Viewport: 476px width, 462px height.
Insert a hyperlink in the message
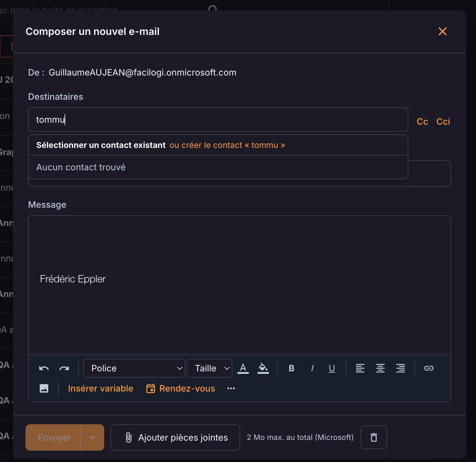pyautogui.click(x=429, y=368)
